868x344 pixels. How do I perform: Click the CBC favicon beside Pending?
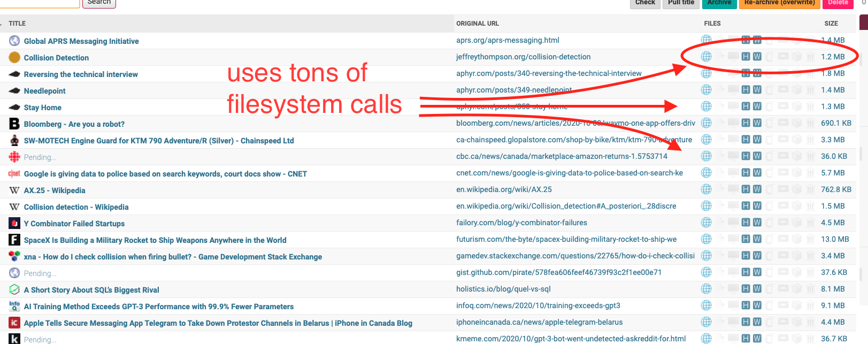coord(14,157)
